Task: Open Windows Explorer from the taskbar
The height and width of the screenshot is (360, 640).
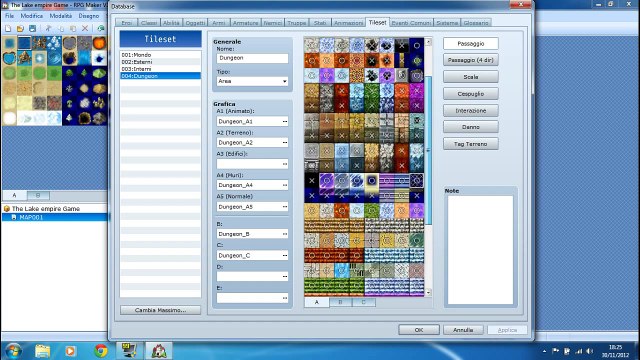Action: tap(42, 351)
